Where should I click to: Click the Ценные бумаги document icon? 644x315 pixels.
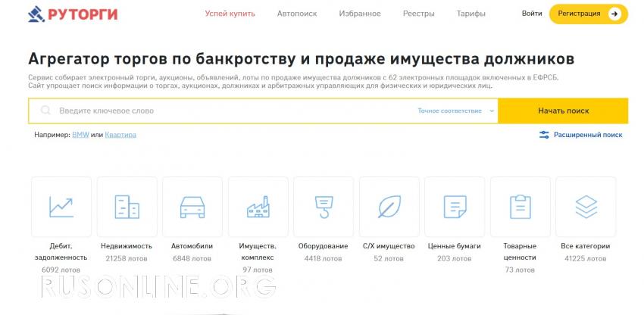click(455, 207)
